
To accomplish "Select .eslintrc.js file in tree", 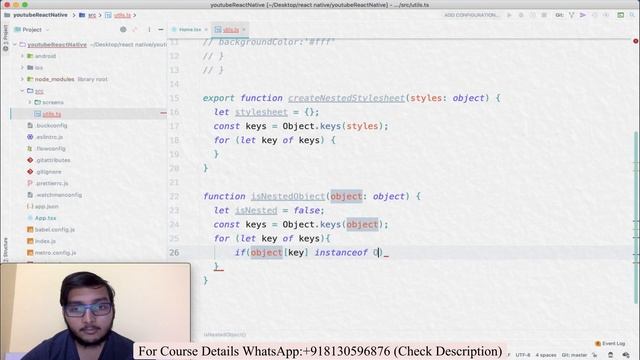I will (x=49, y=137).
